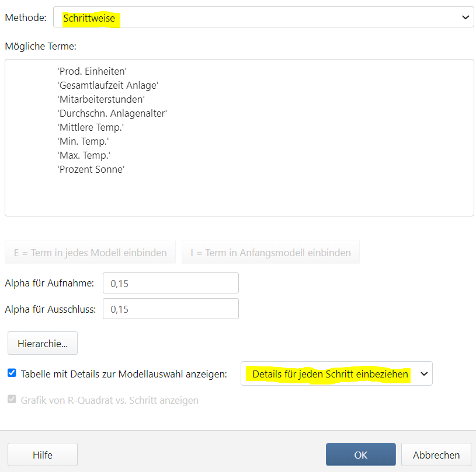Select 'Max. Temp.' term
This screenshot has height=472, width=476.
click(84, 155)
